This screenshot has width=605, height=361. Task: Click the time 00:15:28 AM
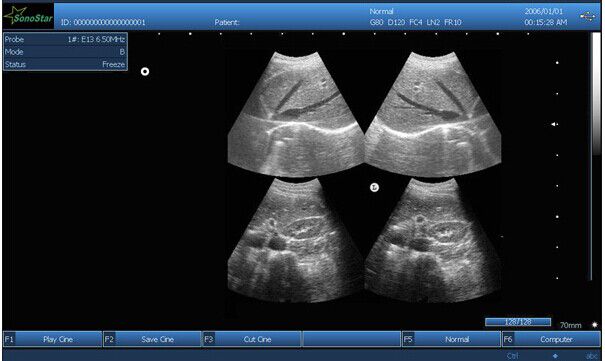click(x=546, y=22)
